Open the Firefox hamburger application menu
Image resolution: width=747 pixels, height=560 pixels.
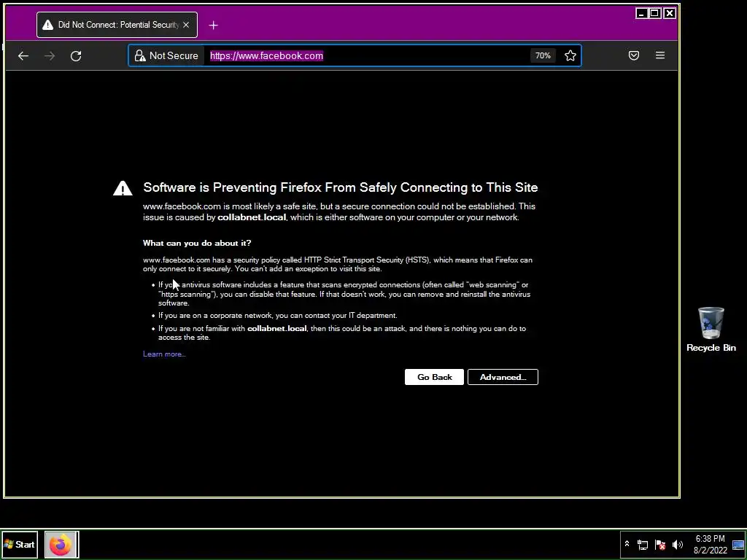[659, 55]
